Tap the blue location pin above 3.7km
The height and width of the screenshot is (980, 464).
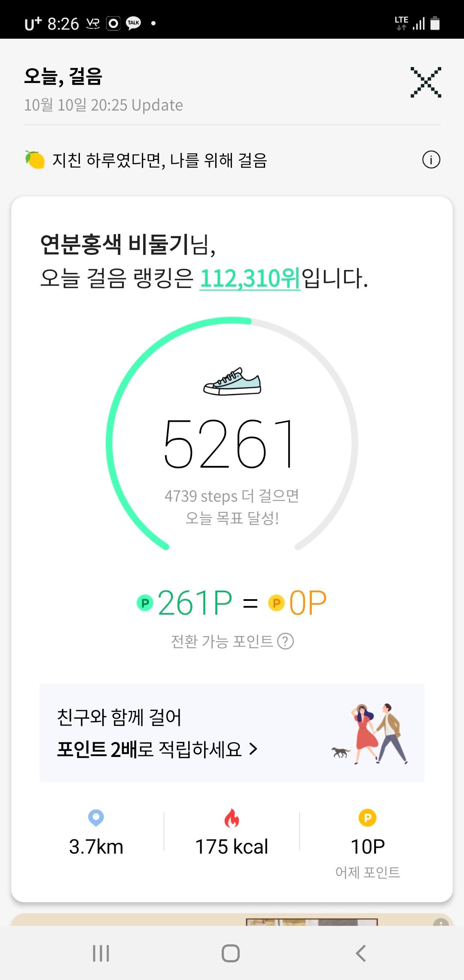(x=96, y=818)
